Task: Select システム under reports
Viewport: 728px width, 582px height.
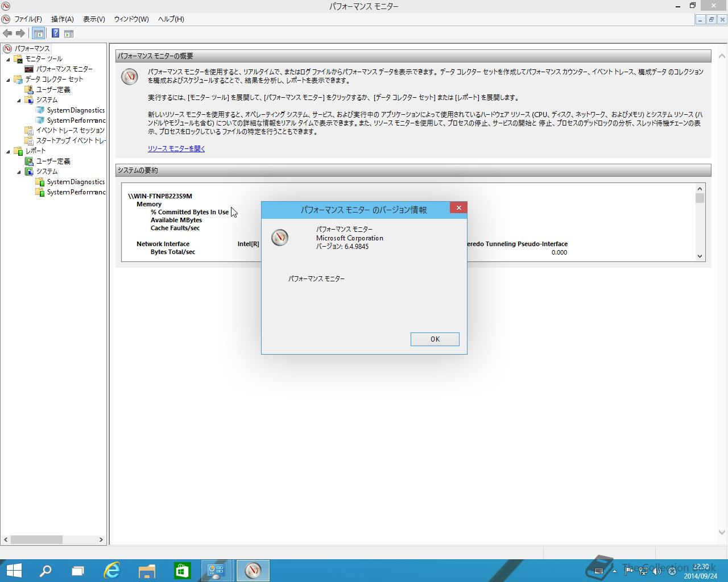Action: [x=47, y=171]
